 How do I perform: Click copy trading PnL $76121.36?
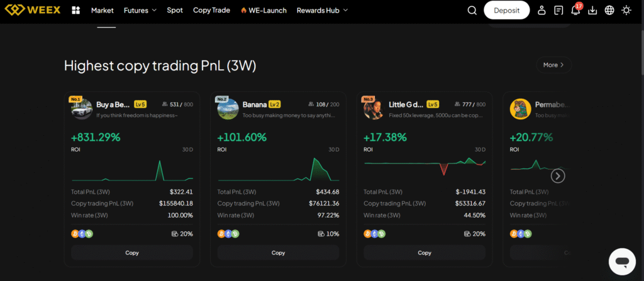pyautogui.click(x=324, y=203)
